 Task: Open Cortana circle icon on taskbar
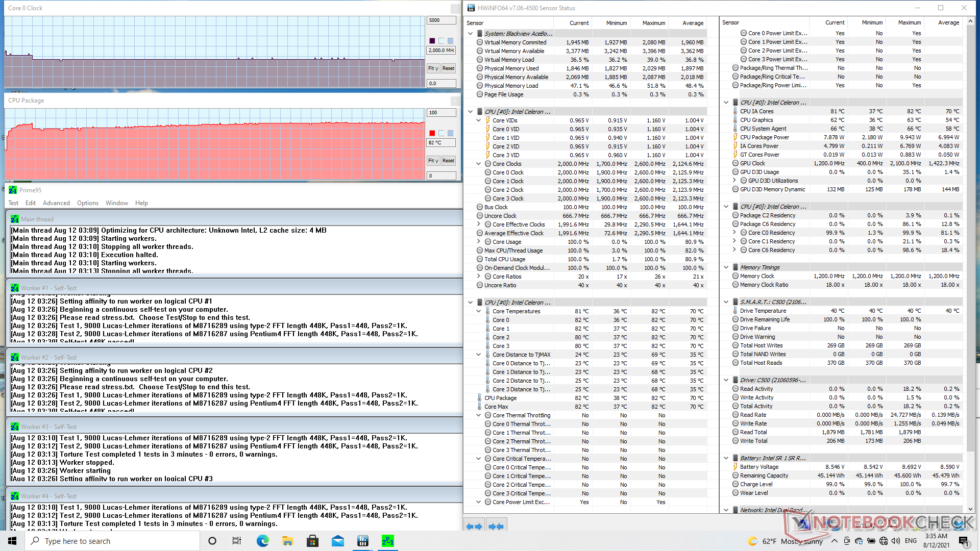pyautogui.click(x=212, y=541)
